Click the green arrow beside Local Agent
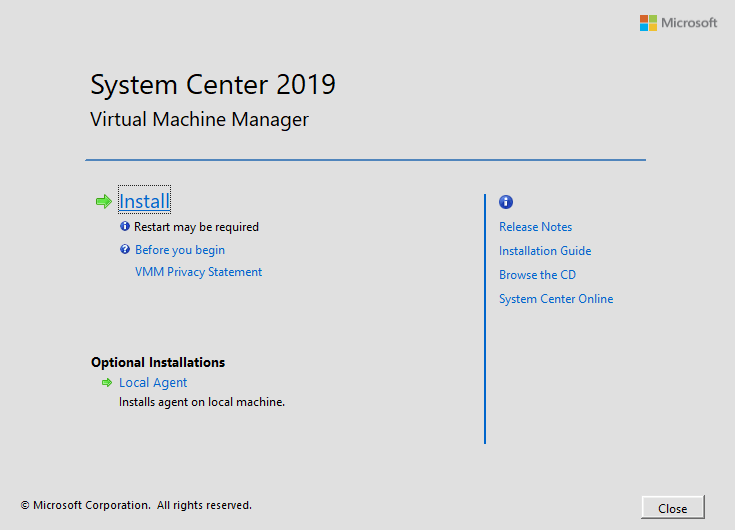The height and width of the screenshot is (530, 735). [107, 383]
